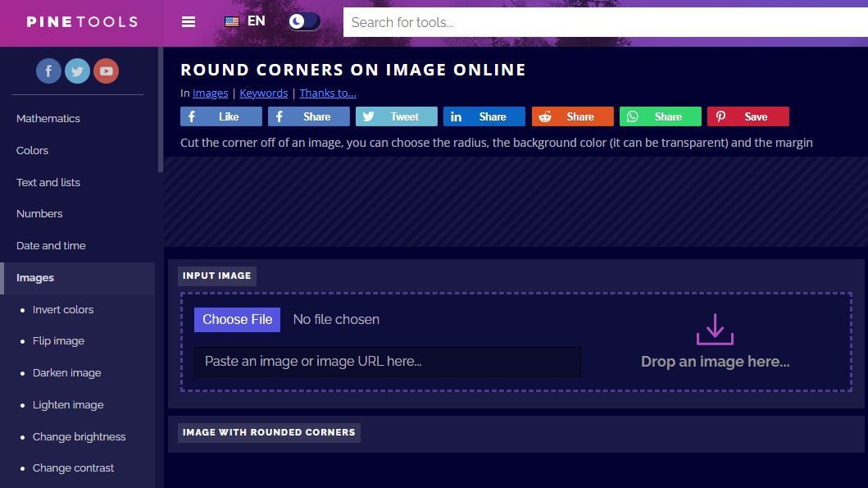Image resolution: width=868 pixels, height=488 pixels.
Task: Click the image URL paste field
Action: click(388, 362)
